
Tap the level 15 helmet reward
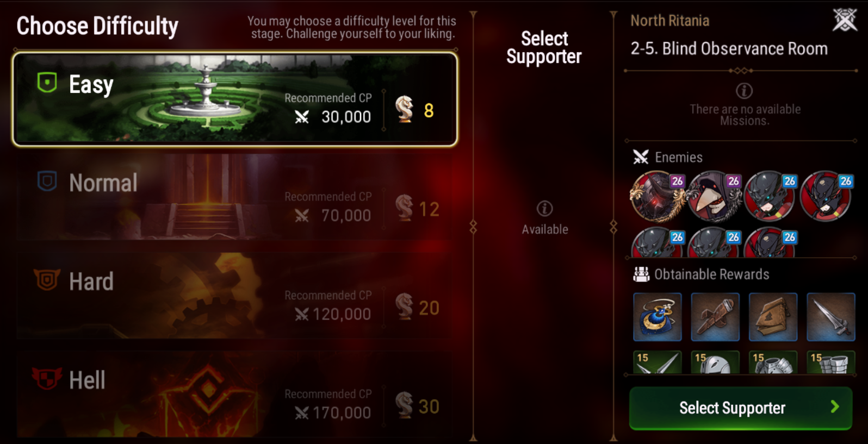pos(715,362)
